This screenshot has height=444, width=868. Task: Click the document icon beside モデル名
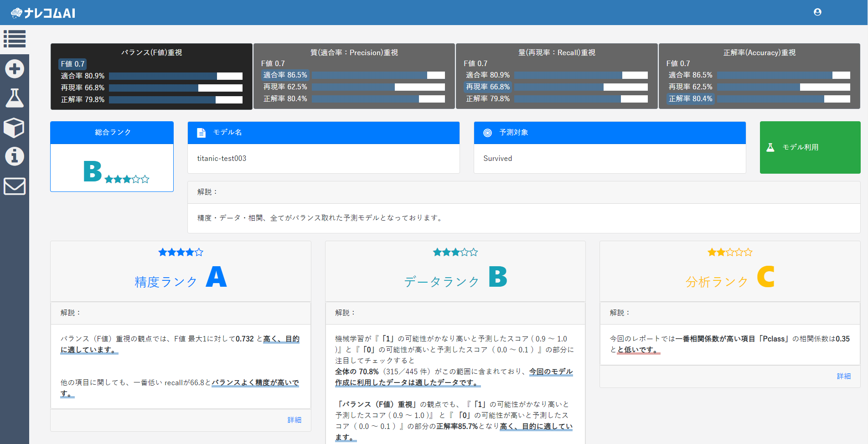(x=201, y=133)
